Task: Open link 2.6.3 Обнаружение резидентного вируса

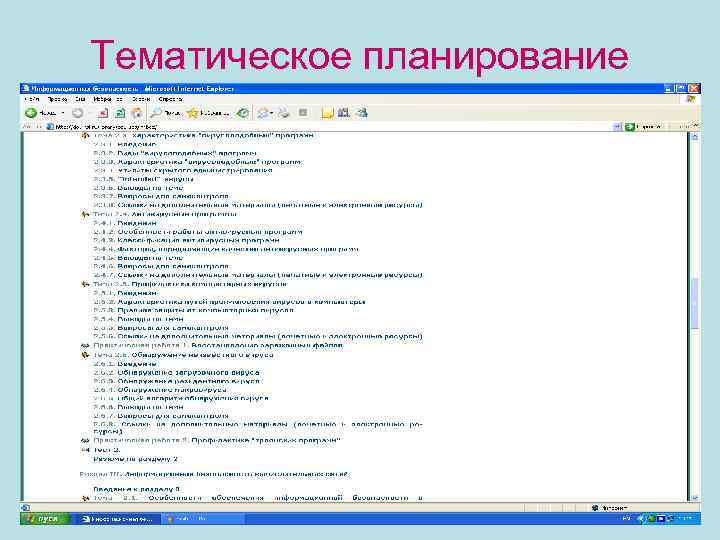Action: point(177,381)
